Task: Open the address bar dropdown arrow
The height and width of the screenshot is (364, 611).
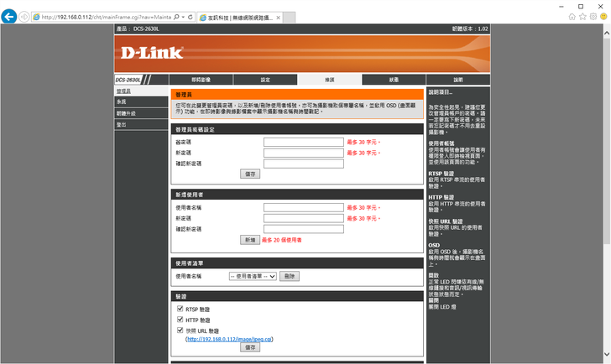Action: 182,17
